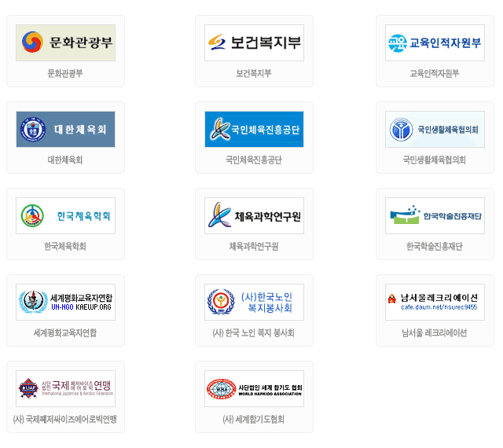Click the 대한체육회 round crest emblem
The width and height of the screenshot is (503, 448).
pos(33,130)
